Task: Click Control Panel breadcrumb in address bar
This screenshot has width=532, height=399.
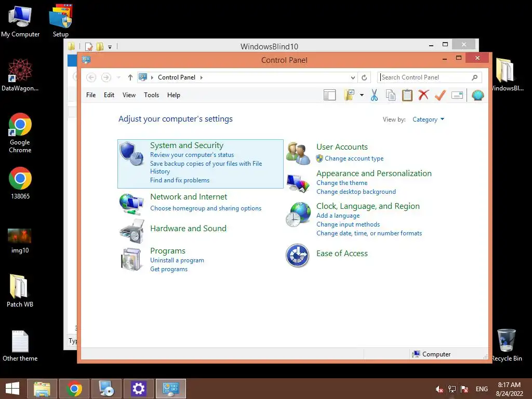Action: [177, 77]
